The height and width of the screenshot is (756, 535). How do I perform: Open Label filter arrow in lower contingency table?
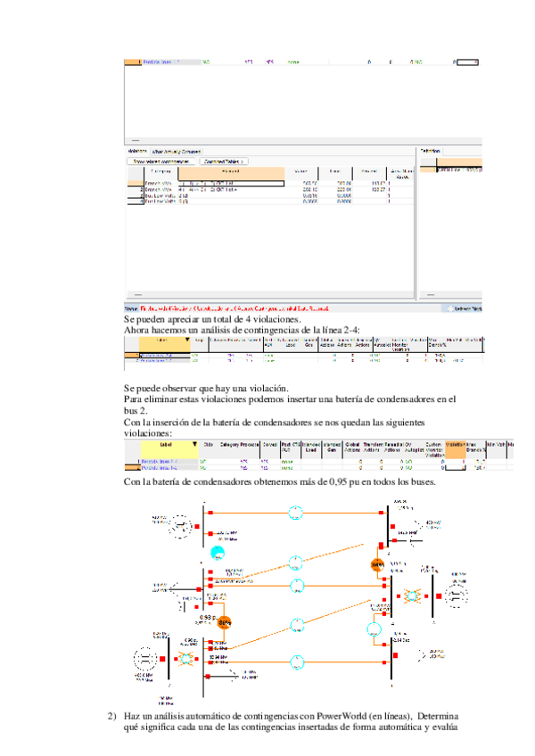pyautogui.click(x=194, y=443)
